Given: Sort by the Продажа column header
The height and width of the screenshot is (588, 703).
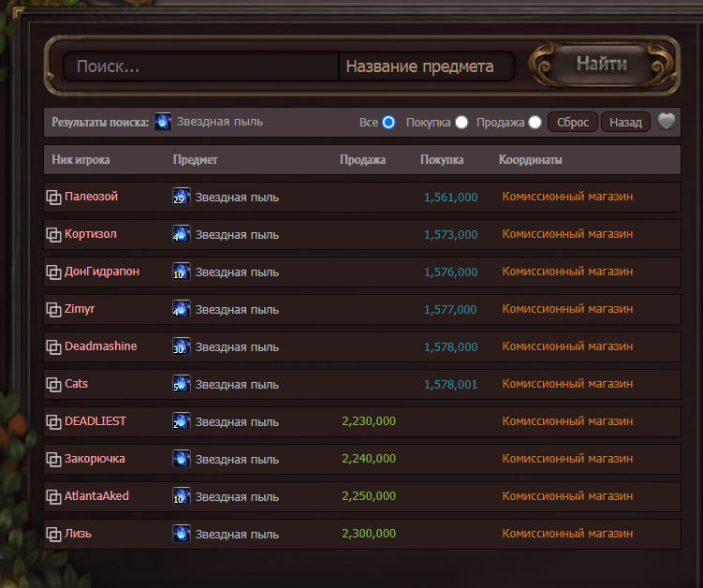Looking at the screenshot, I should tap(362, 160).
